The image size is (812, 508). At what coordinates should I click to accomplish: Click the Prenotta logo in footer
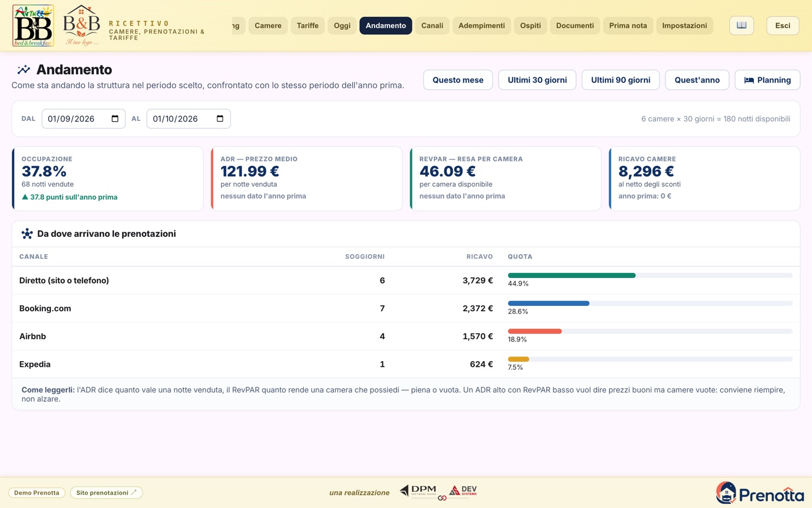point(760,493)
